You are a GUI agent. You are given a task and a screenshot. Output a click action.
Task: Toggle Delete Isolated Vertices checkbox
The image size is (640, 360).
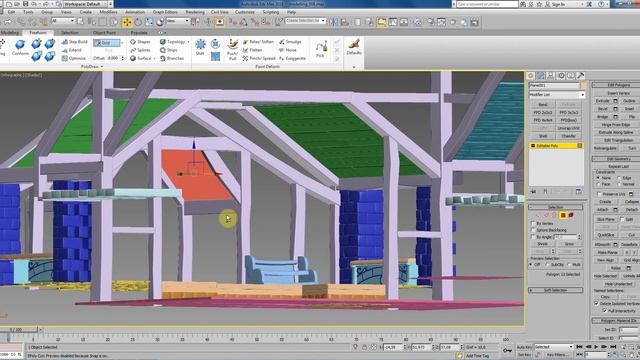(x=597, y=304)
